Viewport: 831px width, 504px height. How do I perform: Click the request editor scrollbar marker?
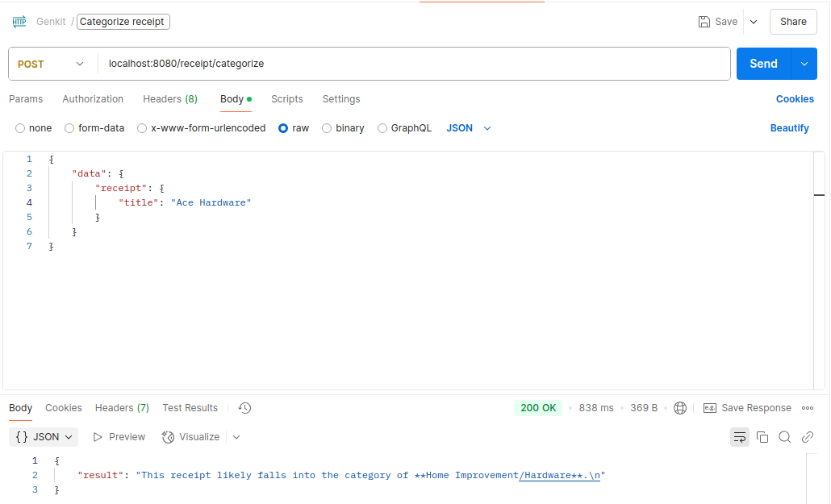[x=820, y=195]
